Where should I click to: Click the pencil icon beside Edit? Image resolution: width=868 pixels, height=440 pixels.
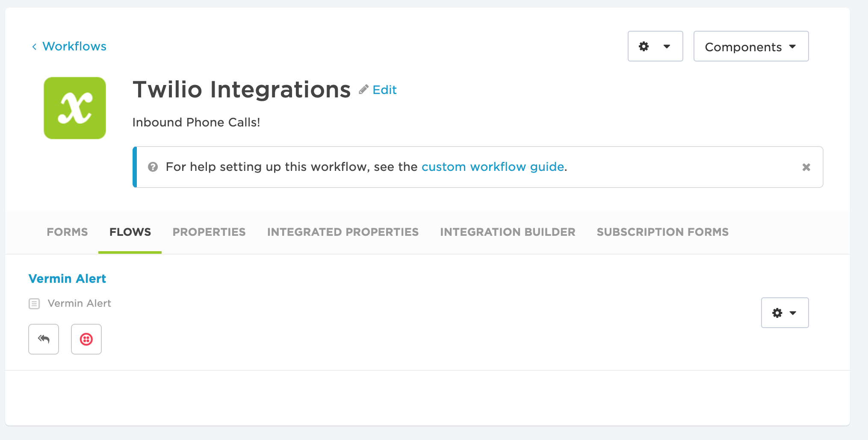[363, 89]
